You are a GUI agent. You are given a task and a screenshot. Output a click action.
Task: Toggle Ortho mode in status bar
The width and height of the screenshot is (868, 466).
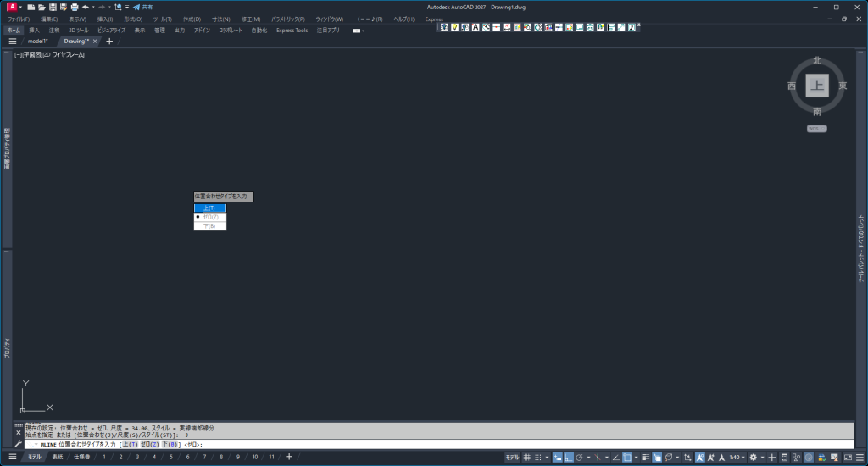coord(570,458)
